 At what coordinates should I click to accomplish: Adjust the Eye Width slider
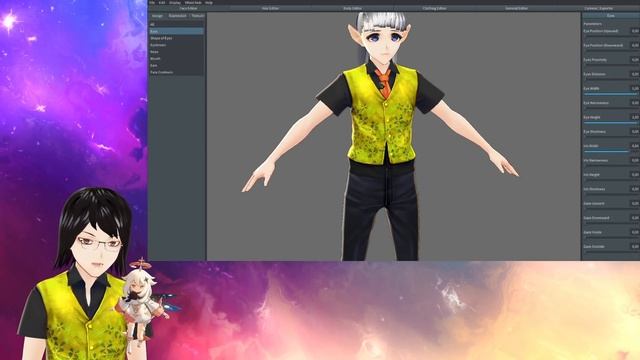(x=611, y=94)
